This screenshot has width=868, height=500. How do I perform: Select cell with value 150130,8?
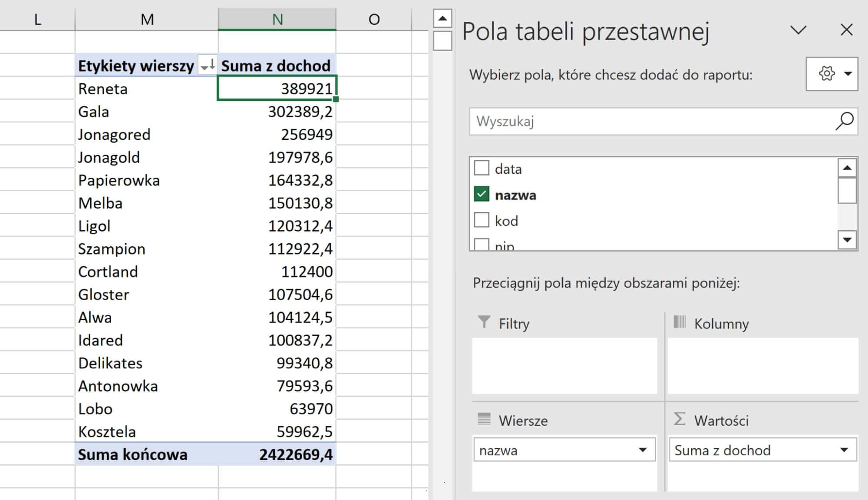click(x=277, y=203)
